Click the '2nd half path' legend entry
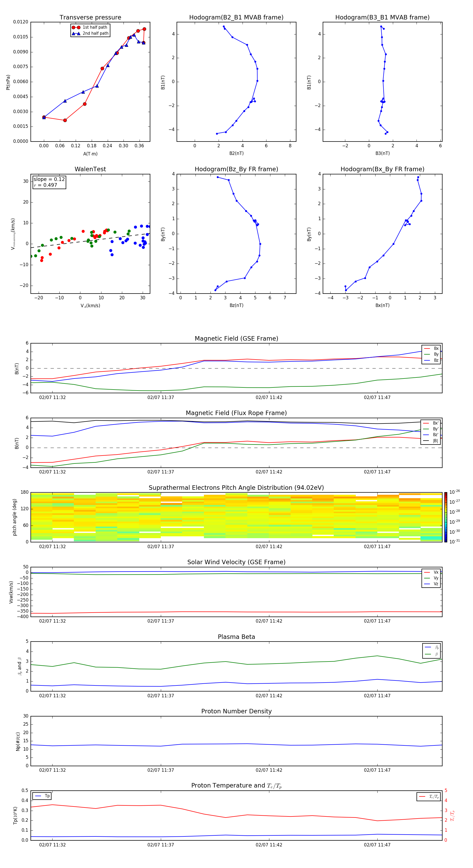 (90, 33)
